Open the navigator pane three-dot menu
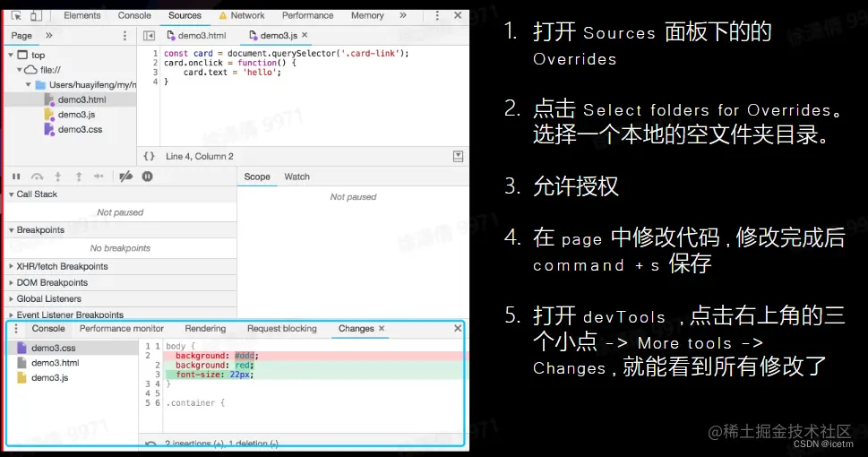 [125, 36]
